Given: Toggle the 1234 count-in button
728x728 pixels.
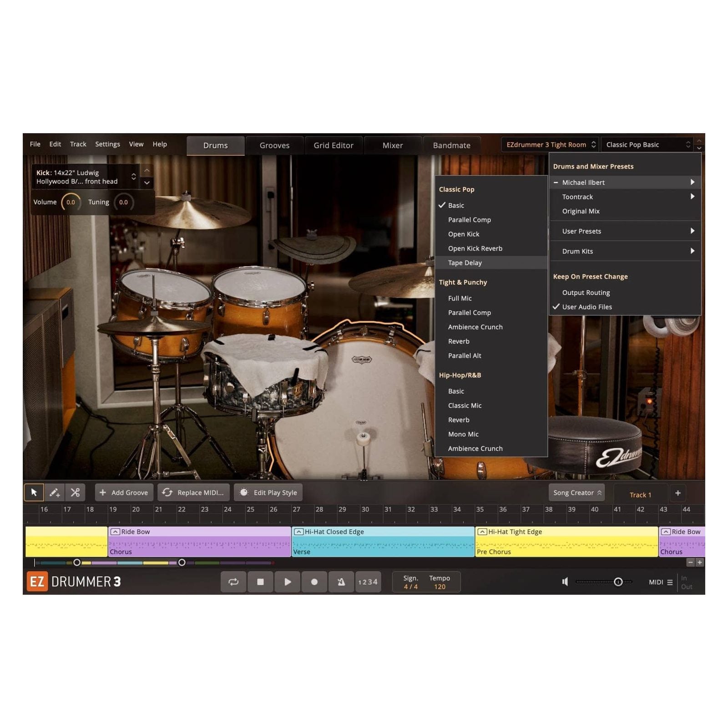Looking at the screenshot, I should [x=368, y=582].
